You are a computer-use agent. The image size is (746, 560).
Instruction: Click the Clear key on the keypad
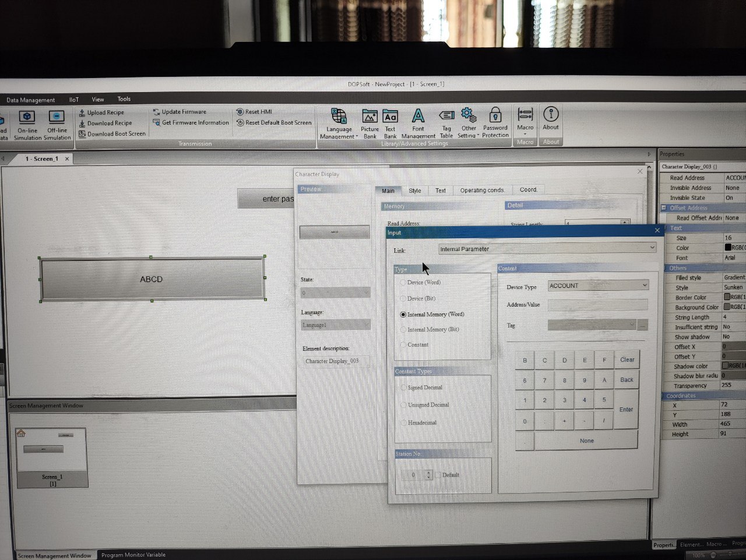627,360
